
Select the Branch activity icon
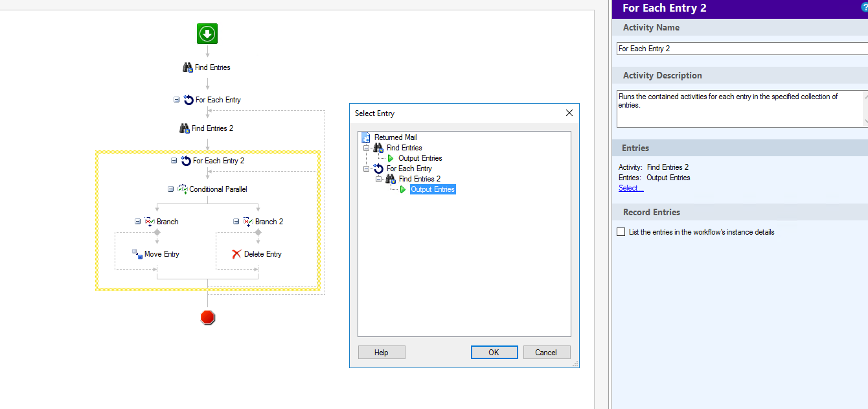[x=150, y=222]
